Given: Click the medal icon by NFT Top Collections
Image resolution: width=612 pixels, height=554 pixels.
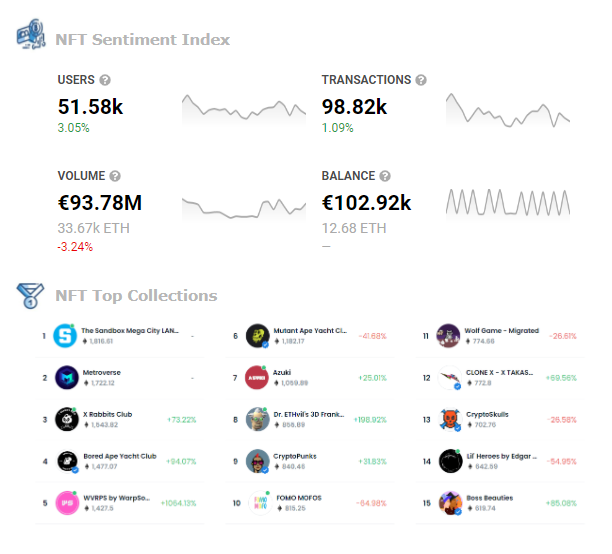Looking at the screenshot, I should click(30, 296).
